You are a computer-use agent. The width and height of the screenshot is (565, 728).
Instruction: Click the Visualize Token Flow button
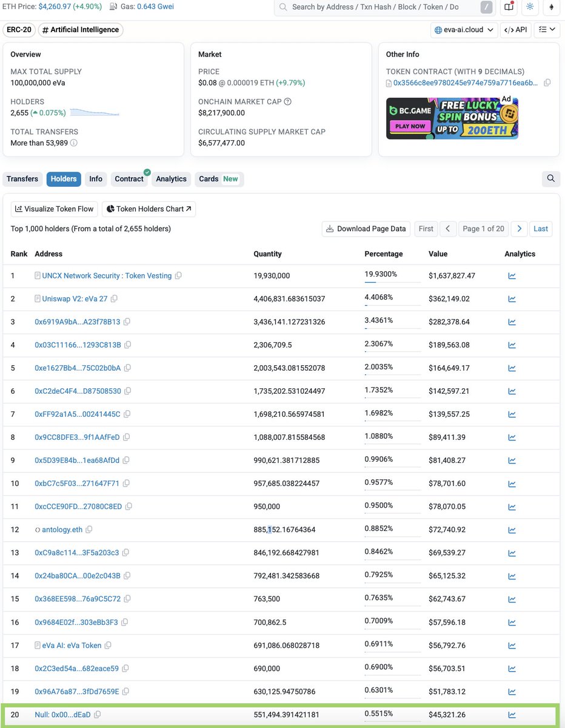click(x=55, y=209)
